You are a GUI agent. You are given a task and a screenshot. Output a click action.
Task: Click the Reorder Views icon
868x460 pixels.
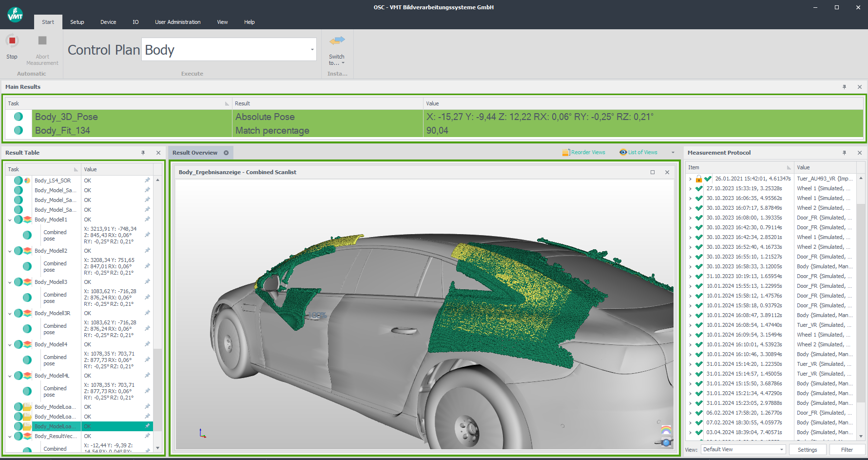(566, 152)
